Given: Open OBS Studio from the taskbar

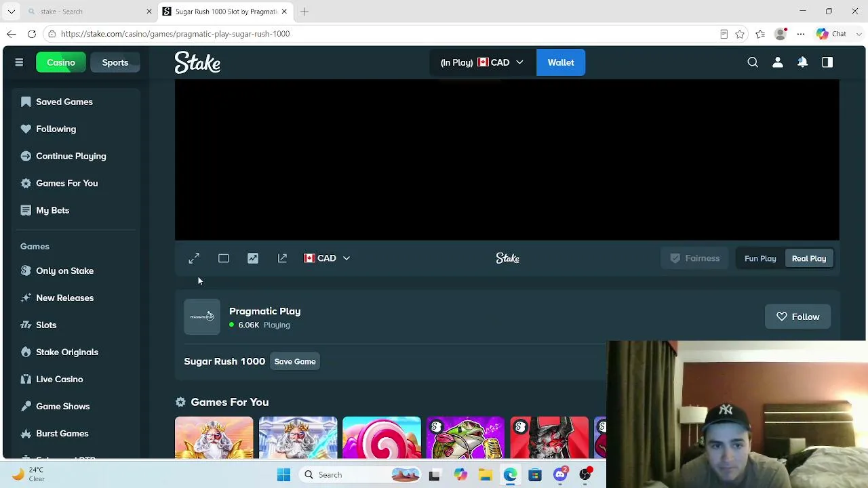Looking at the screenshot, I should coord(585,474).
